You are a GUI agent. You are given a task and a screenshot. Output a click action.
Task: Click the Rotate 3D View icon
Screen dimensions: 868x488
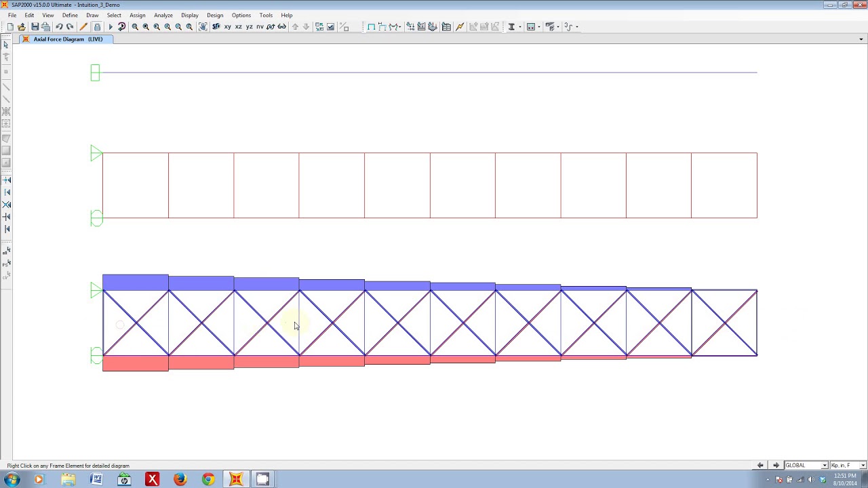coord(271,27)
